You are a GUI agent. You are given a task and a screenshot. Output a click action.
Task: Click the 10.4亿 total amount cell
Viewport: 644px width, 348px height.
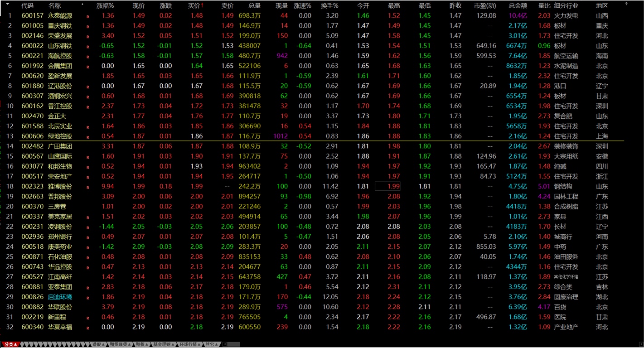pos(518,16)
